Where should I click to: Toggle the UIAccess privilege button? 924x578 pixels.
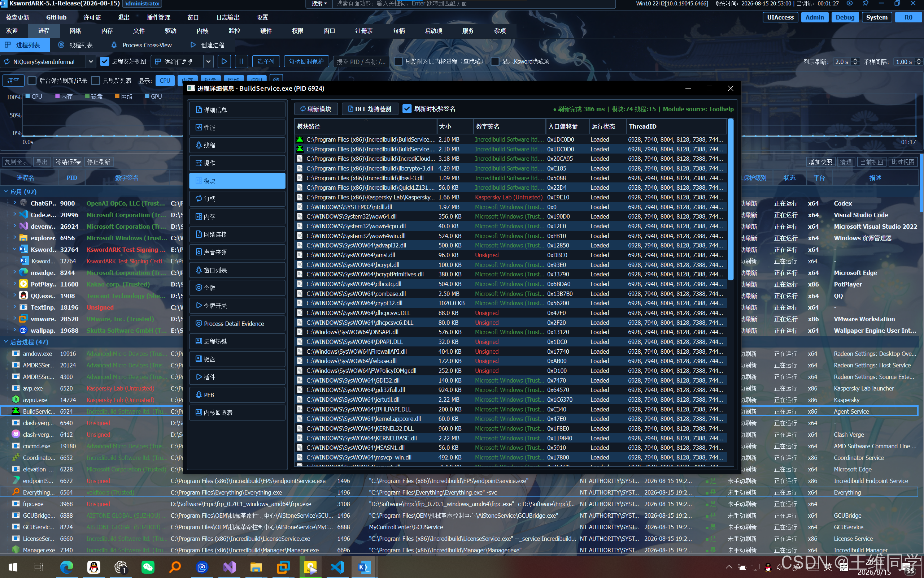pyautogui.click(x=780, y=17)
